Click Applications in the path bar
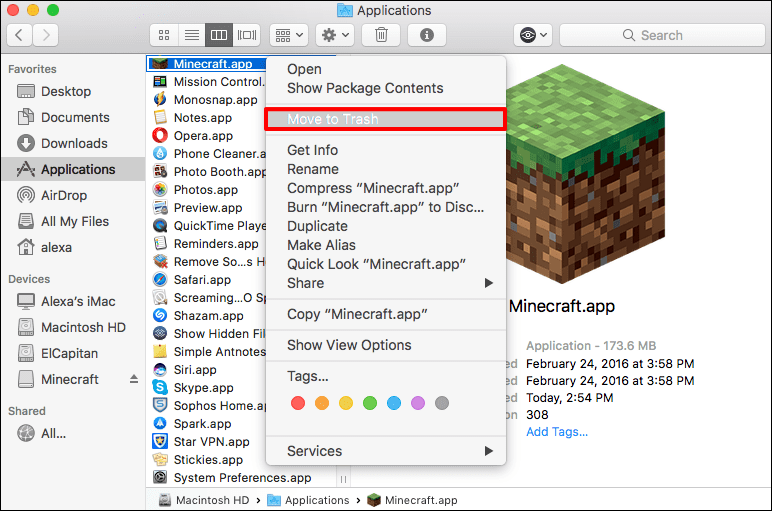772x511 pixels. (x=308, y=500)
